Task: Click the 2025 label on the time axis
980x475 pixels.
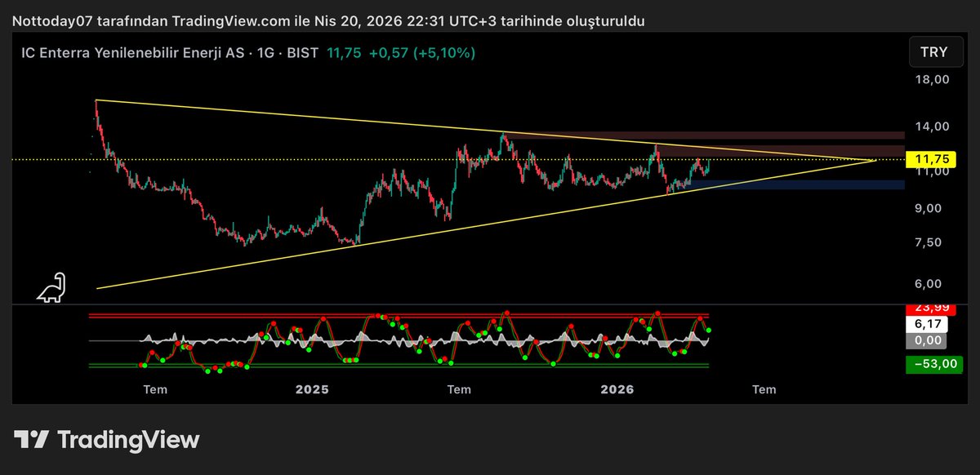Action: click(312, 390)
